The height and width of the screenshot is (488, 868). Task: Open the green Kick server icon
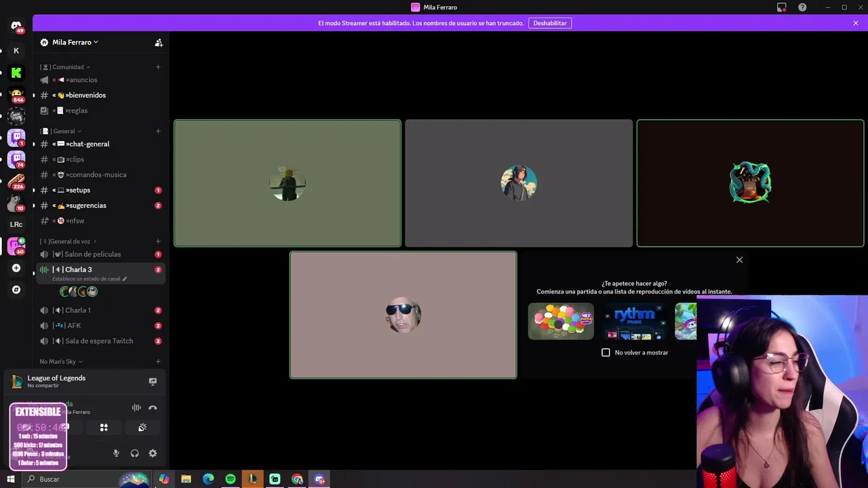point(16,73)
